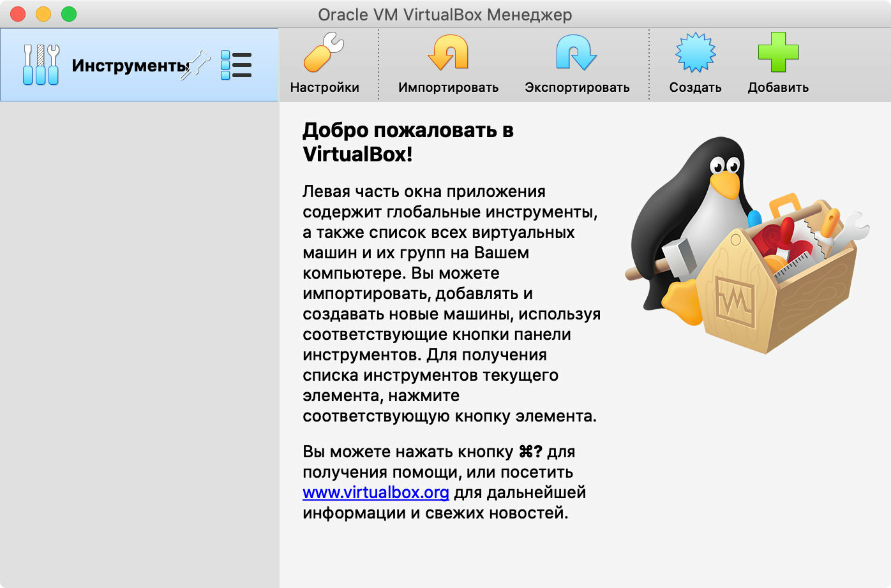The height and width of the screenshot is (588, 891).
Task: Open the www.virtualbox.org link
Action: [x=376, y=492]
